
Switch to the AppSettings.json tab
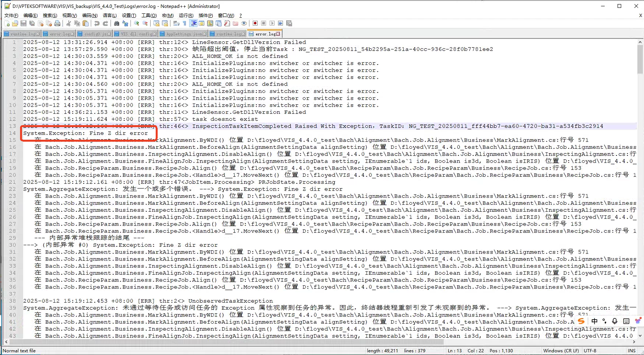click(x=184, y=34)
